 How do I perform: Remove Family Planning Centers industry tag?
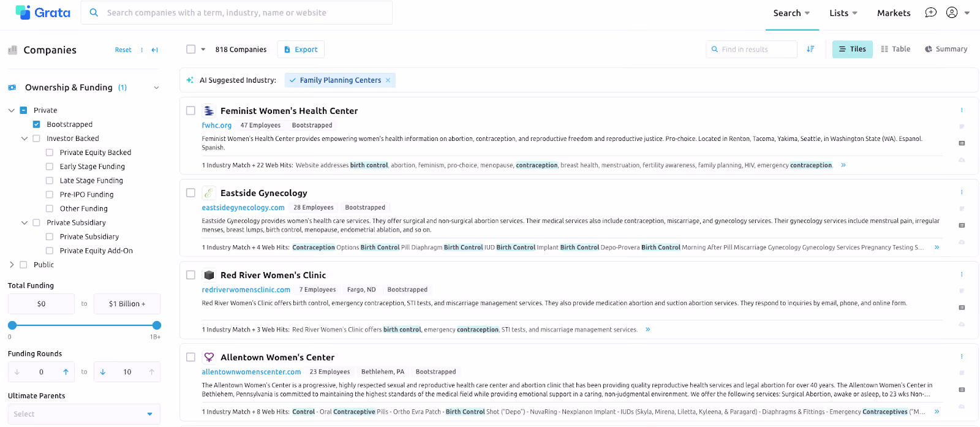(x=388, y=80)
